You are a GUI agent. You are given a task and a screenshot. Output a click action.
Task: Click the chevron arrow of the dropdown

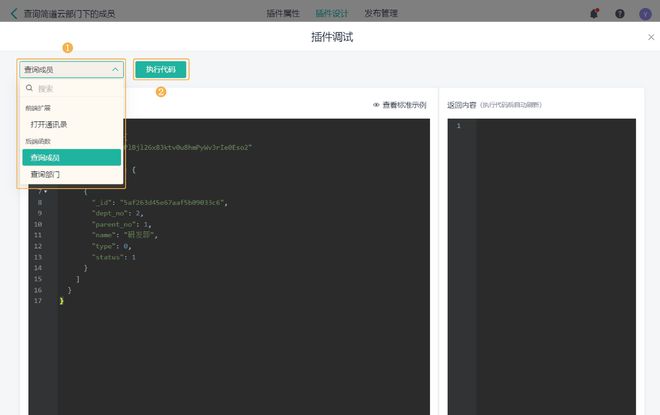tap(115, 69)
